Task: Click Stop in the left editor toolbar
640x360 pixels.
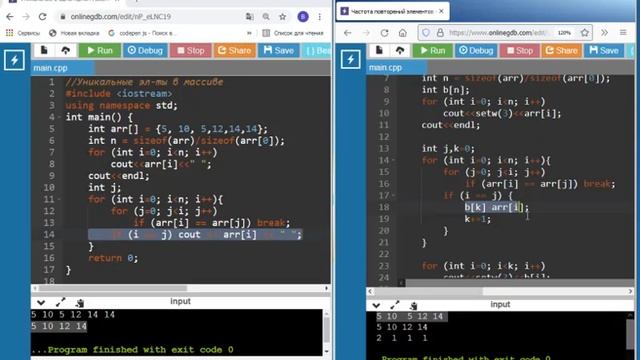Action: click(x=191, y=51)
